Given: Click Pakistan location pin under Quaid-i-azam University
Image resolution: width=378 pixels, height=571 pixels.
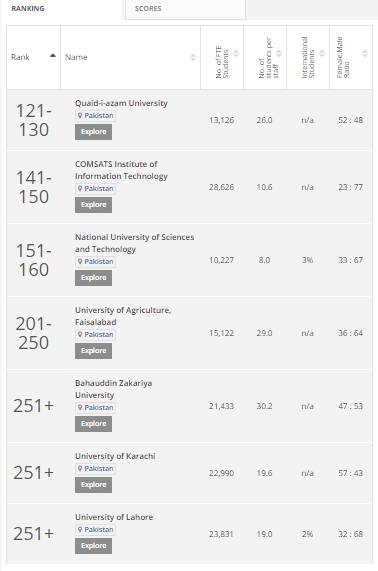Looking at the screenshot, I should (x=80, y=115).
